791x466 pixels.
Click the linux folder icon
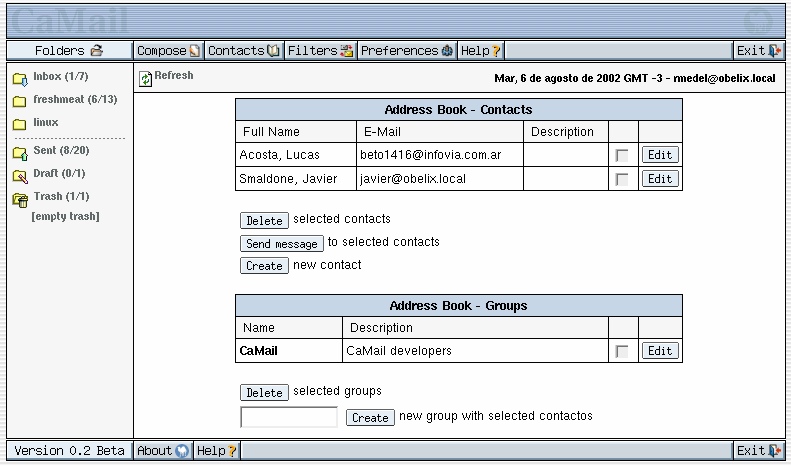click(x=19, y=124)
